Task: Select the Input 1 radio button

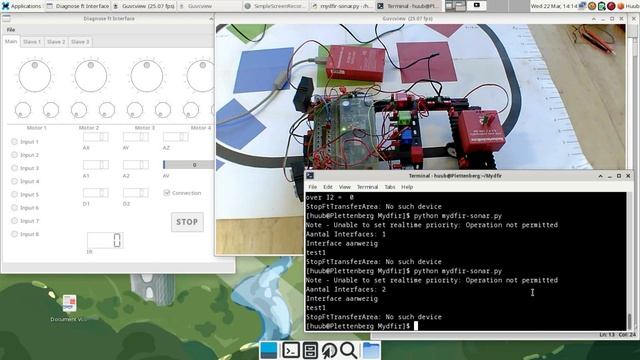Action: 14,142
